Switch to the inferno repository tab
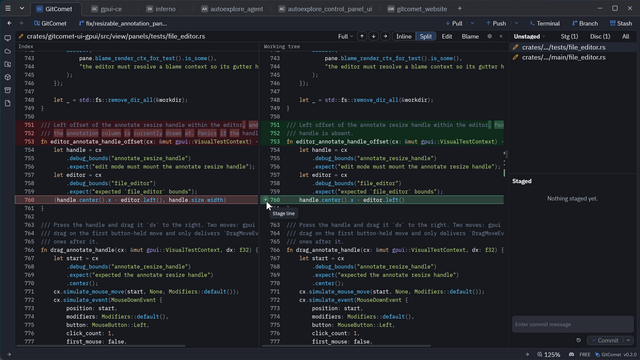Screen dimensions: 640x360 (x=161, y=9)
